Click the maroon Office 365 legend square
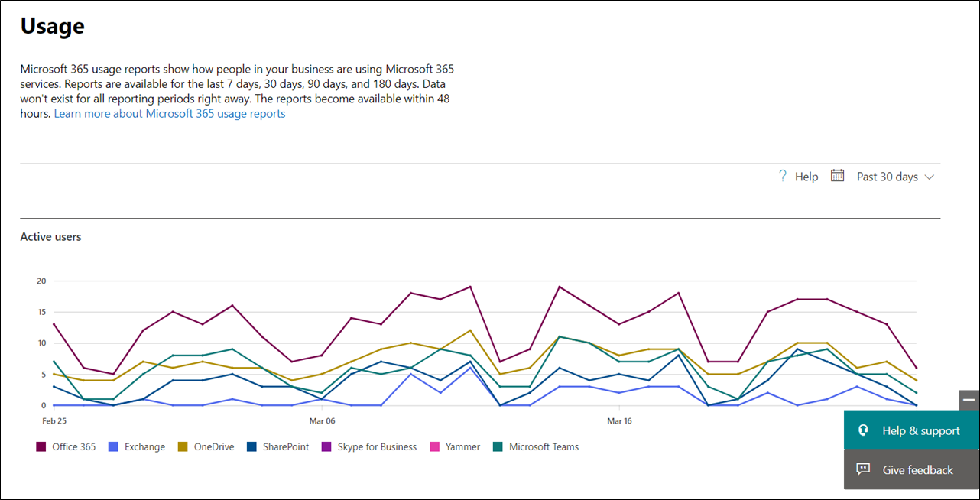 tap(41, 446)
